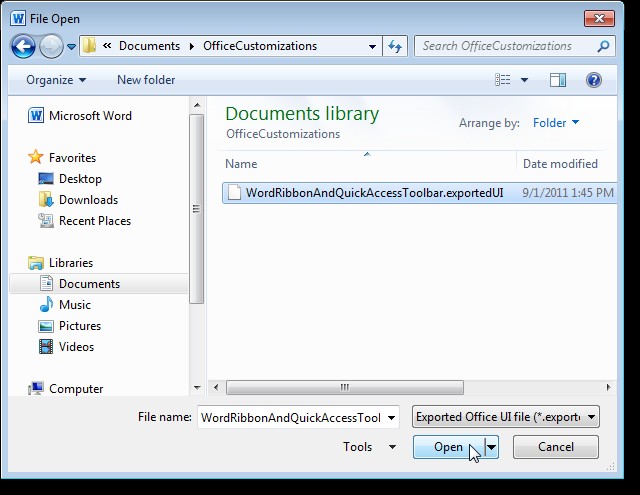Click the Computer icon in sidebar
Screen dimensions: 640x495
36,388
